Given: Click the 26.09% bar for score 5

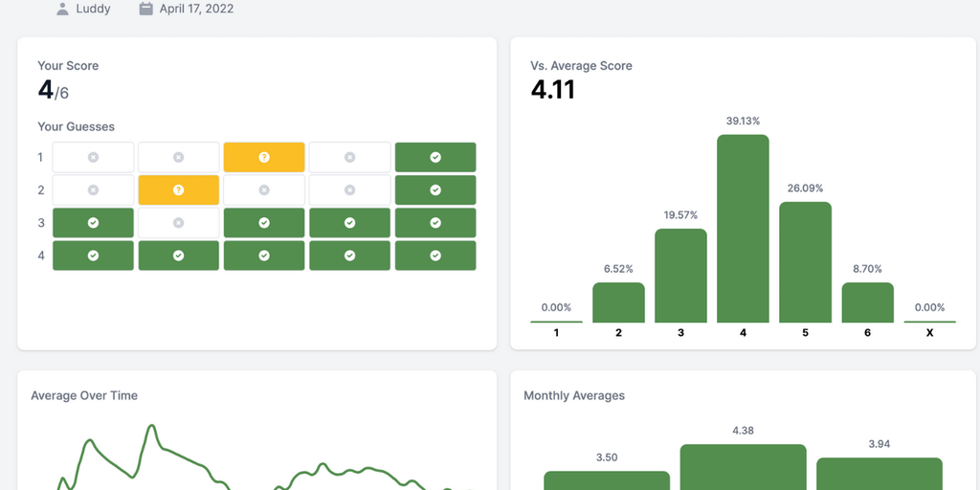Looking at the screenshot, I should coord(805,262).
